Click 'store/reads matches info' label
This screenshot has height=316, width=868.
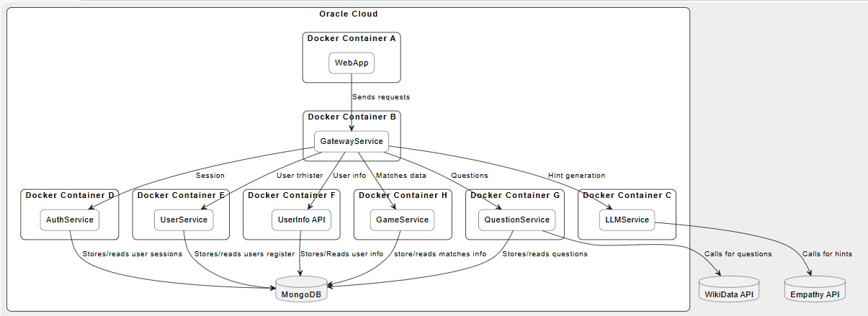tap(440, 253)
